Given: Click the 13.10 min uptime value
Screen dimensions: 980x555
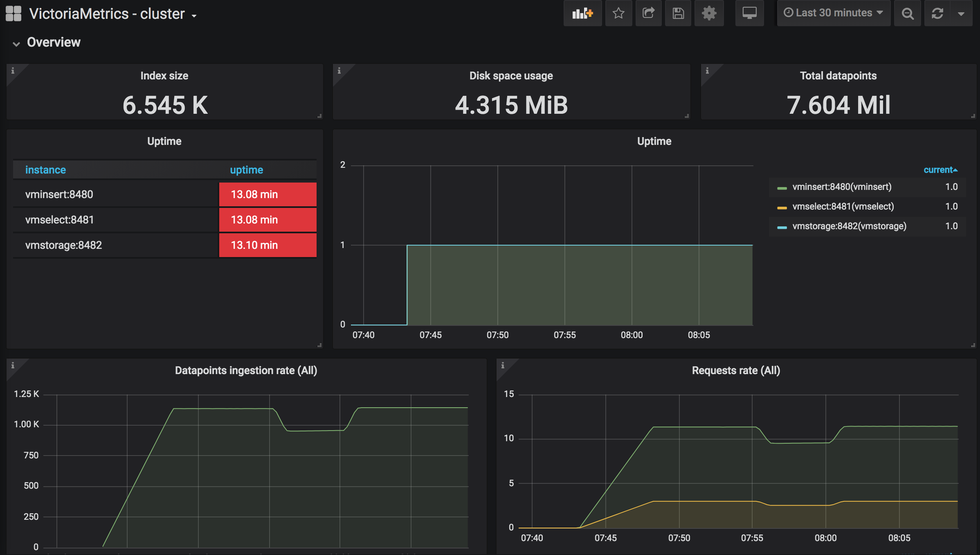Looking at the screenshot, I should click(x=268, y=245).
